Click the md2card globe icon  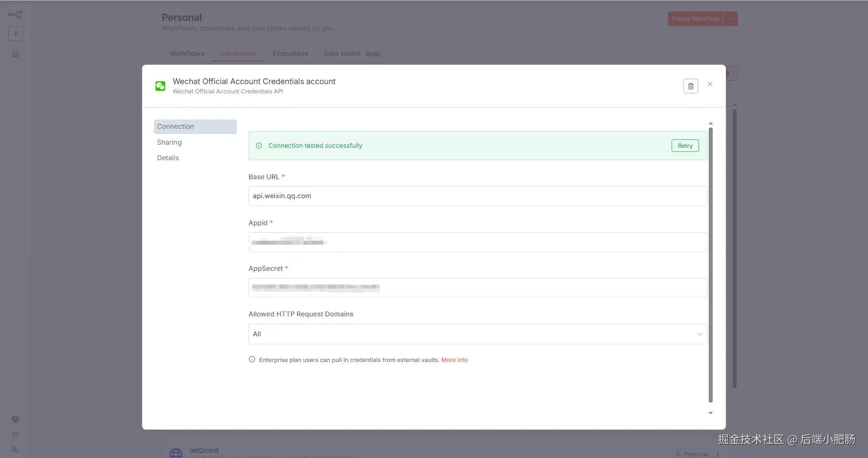[x=176, y=453]
